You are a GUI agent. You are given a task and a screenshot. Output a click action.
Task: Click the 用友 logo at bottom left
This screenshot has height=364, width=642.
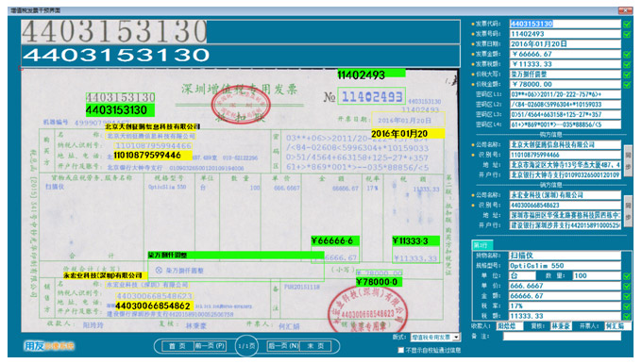(x=49, y=346)
